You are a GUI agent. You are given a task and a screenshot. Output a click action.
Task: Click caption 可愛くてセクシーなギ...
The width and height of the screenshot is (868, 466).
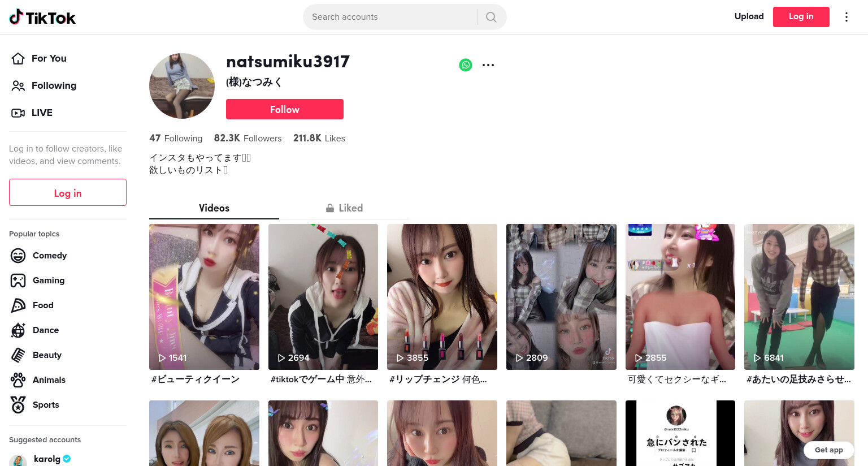point(677,379)
